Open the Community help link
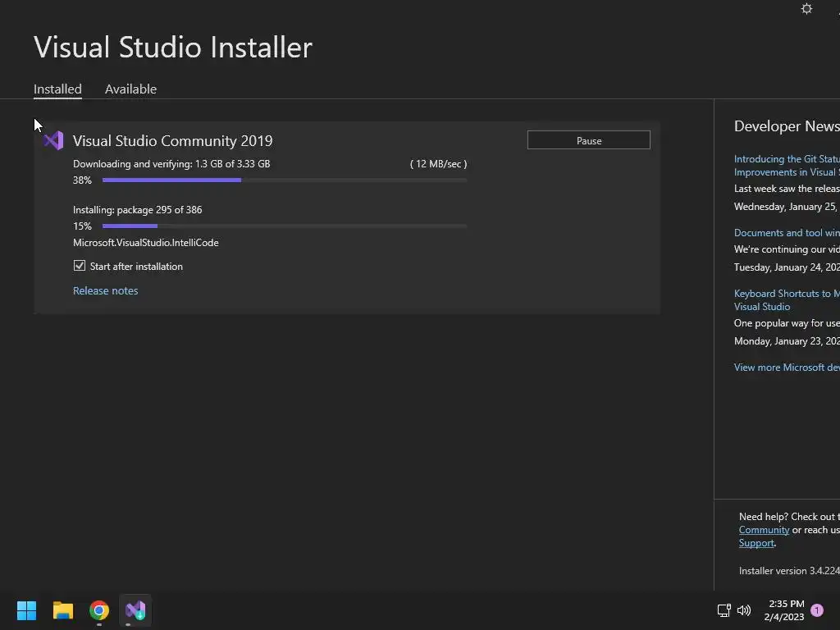The image size is (840, 630). [764, 530]
